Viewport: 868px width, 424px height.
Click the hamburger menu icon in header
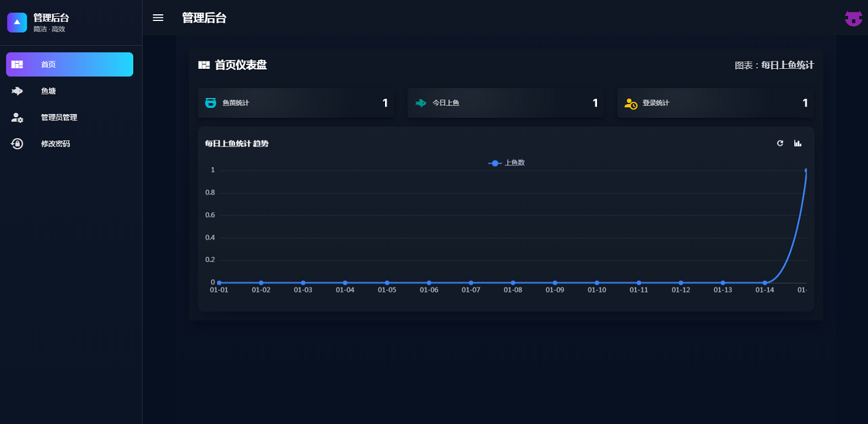(x=158, y=18)
